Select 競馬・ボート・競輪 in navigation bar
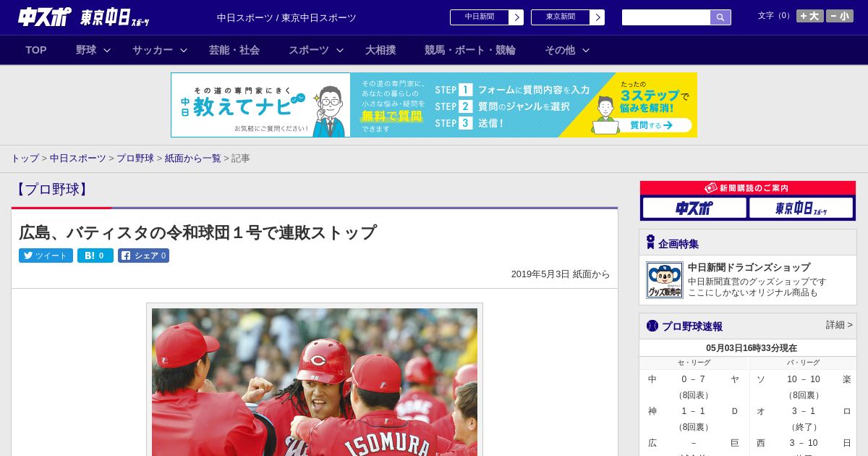The width and height of the screenshot is (868, 456). [470, 50]
